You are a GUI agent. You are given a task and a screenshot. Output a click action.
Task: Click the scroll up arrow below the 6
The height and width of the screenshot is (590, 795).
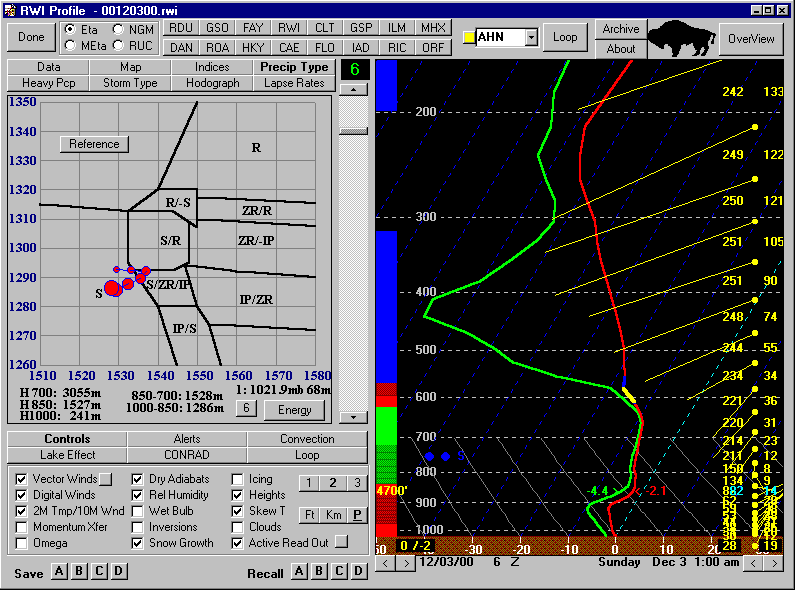tap(354, 89)
